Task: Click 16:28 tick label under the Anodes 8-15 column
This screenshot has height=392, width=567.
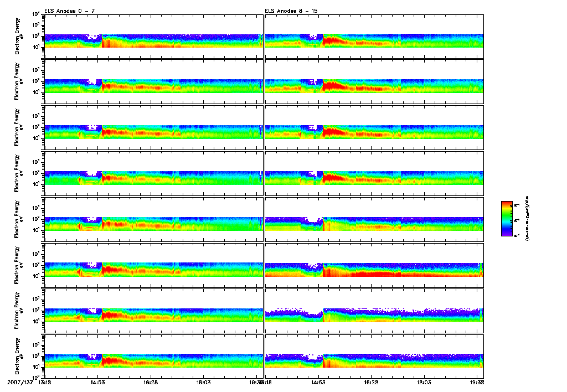Action: point(371,382)
